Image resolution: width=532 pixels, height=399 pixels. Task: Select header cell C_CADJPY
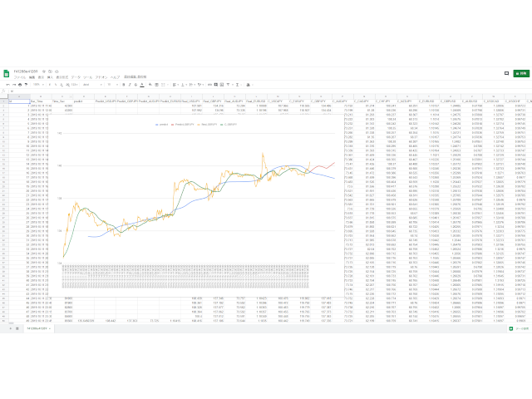coord(364,101)
